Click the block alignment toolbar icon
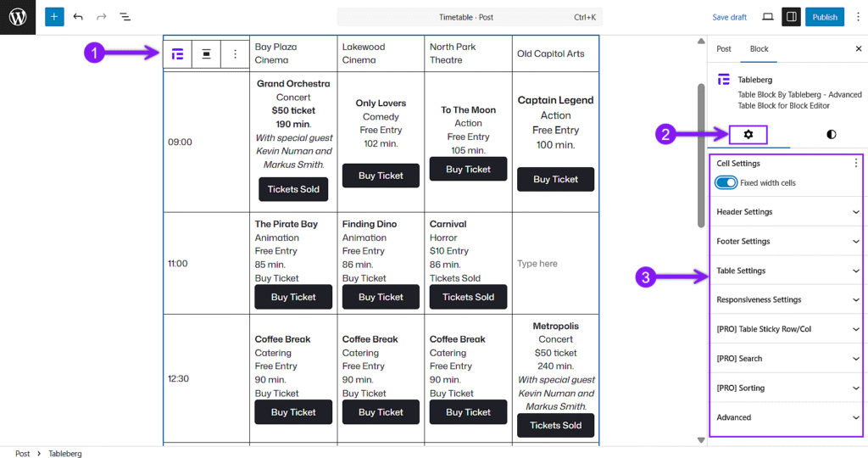Screen dimensions: 868x458 pos(206,53)
